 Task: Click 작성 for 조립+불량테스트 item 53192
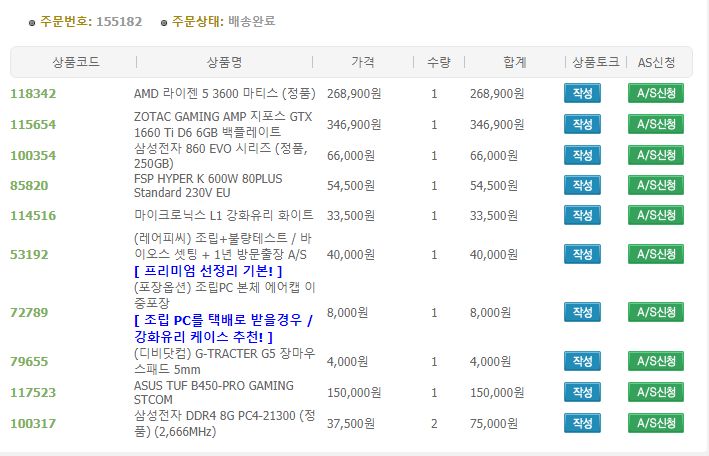click(582, 254)
